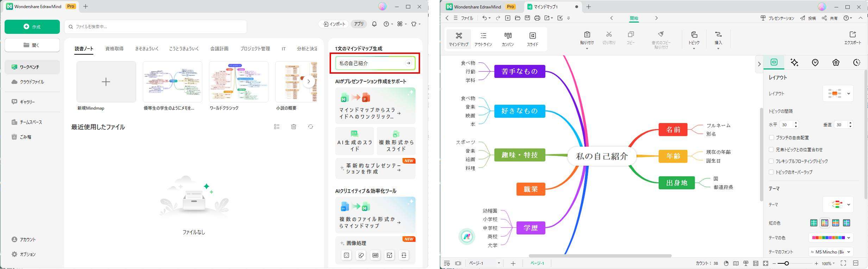Switch to スライド view mode
868x269 pixels.
click(532, 39)
